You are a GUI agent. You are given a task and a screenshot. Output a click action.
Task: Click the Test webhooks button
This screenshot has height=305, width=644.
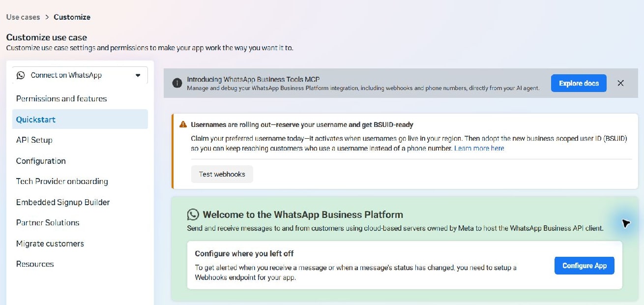(222, 174)
